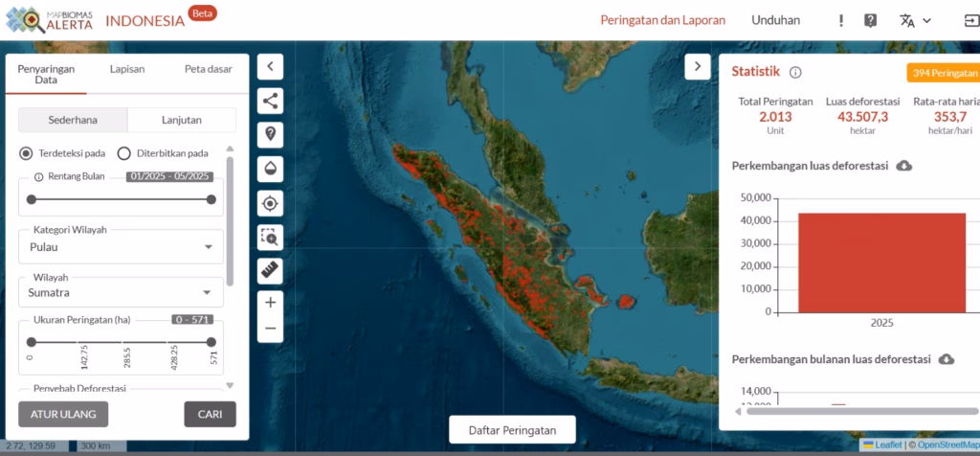Select the Terdeteksi pada radio button
This screenshot has width=980, height=456.
point(26,153)
